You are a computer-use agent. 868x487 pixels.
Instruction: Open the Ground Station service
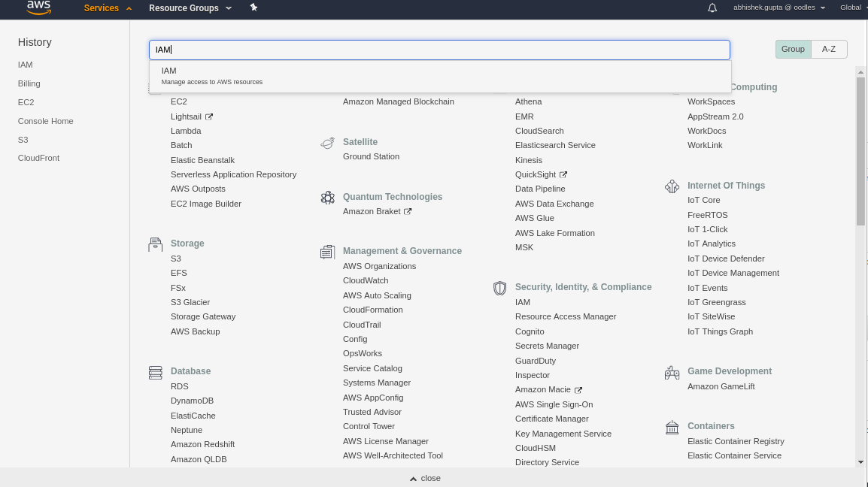371,156
